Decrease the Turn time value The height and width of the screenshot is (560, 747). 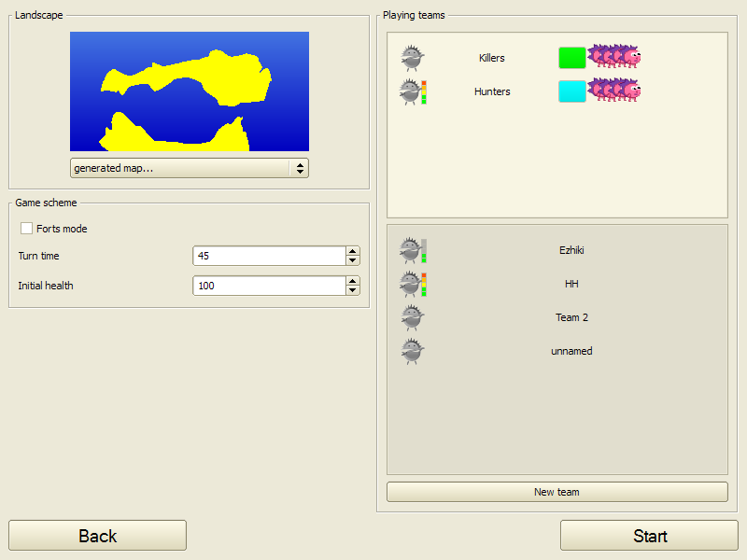click(x=353, y=260)
